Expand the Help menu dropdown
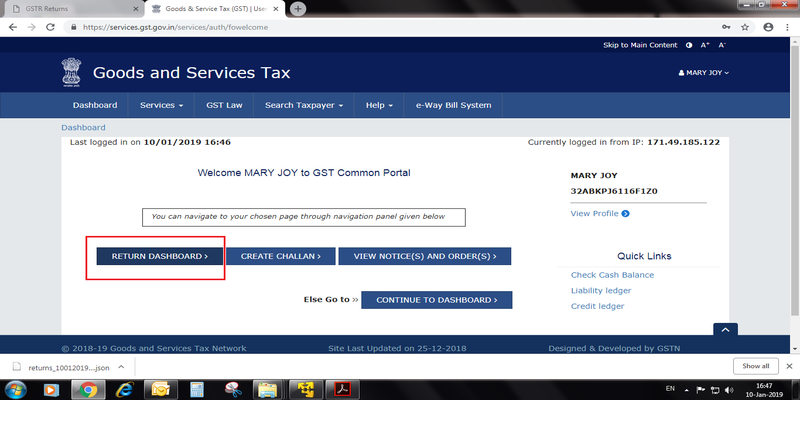The image size is (800, 426). 379,105
